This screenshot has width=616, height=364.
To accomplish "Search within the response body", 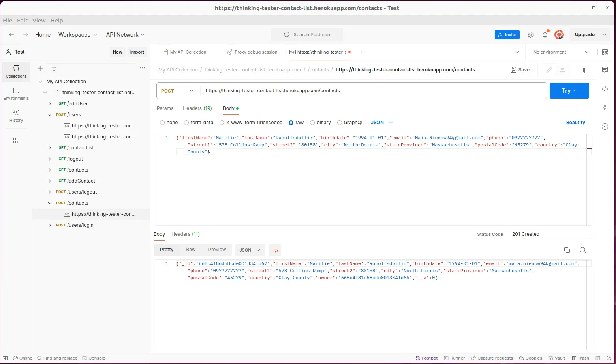I will (582, 250).
